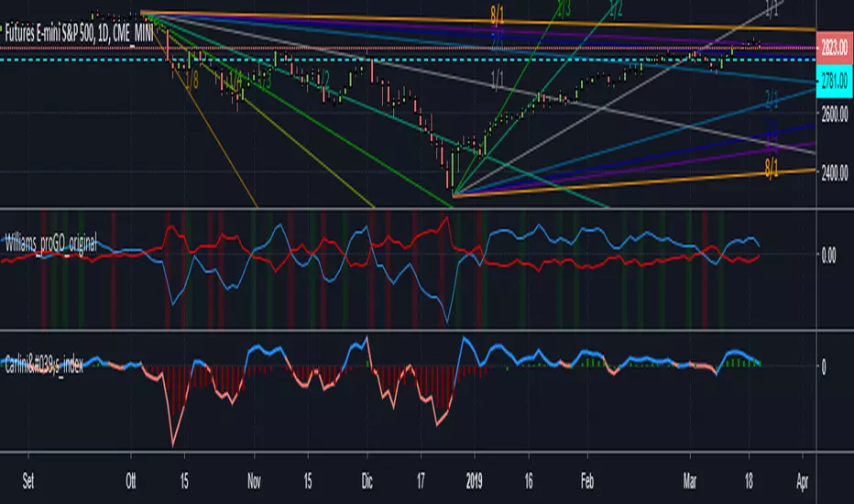Select the orange 1/8 Gann fan label
The width and height of the screenshot is (854, 504).
click(x=192, y=81)
